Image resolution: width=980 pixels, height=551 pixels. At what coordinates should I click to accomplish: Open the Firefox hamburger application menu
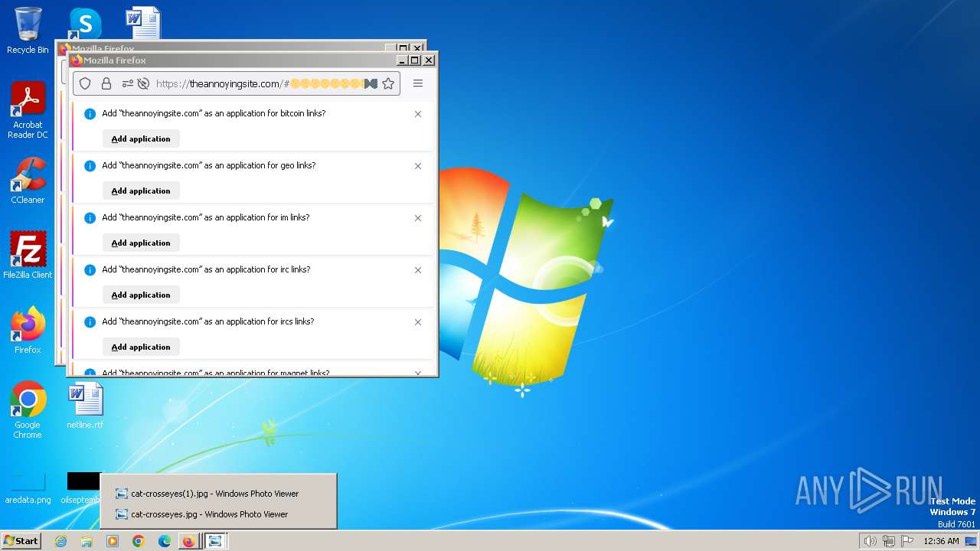click(418, 83)
